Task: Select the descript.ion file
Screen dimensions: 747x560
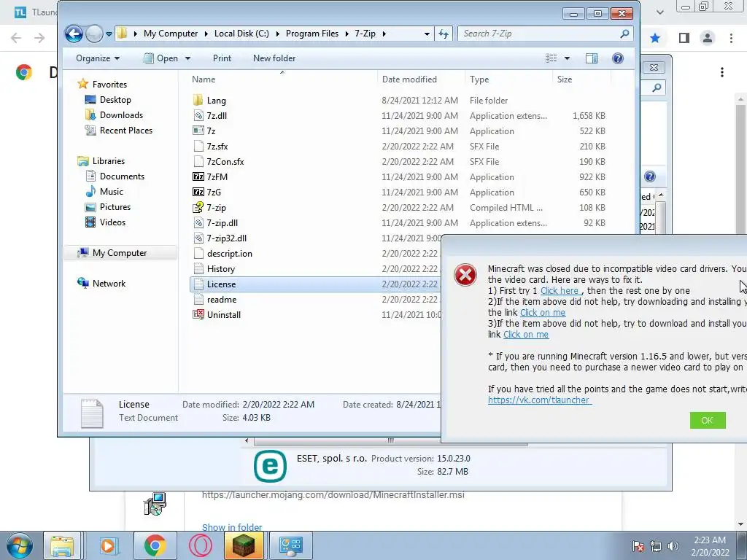Action: point(229,253)
